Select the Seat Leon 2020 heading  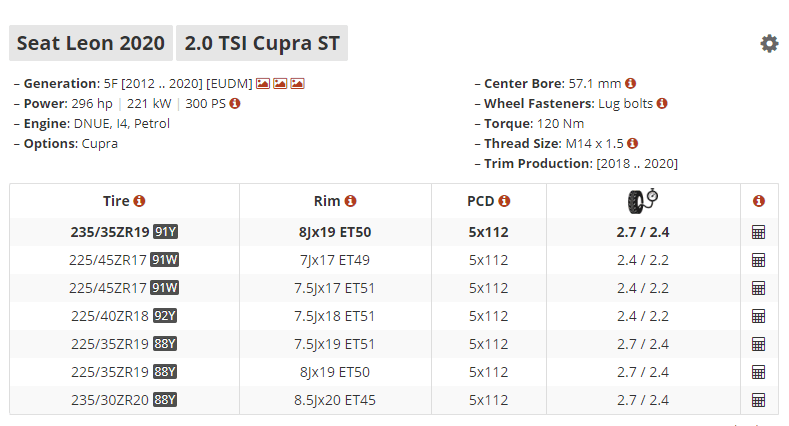click(x=91, y=43)
